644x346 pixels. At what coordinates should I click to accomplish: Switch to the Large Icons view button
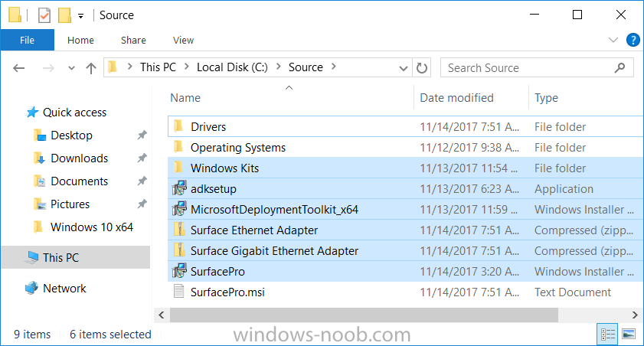(629, 334)
